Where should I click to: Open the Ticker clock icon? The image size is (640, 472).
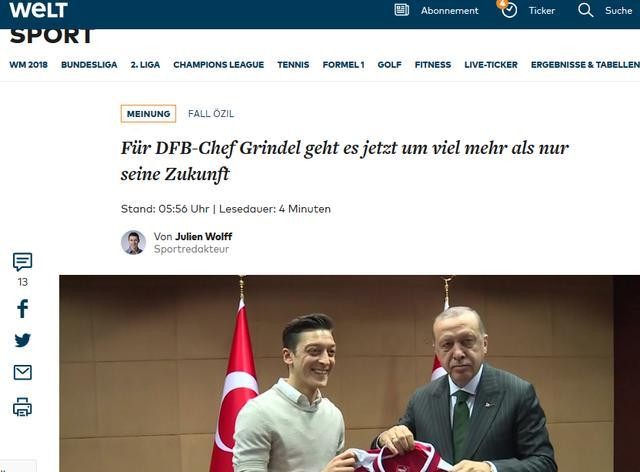pyautogui.click(x=509, y=10)
